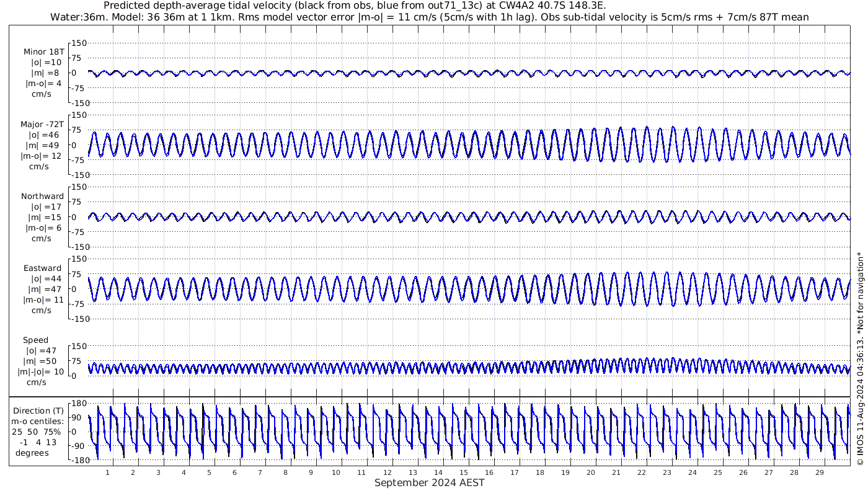Click the 'cm/s' unit under Speed panel

pyautogui.click(x=37, y=383)
